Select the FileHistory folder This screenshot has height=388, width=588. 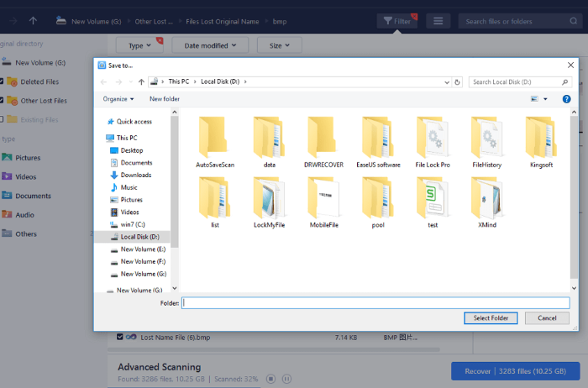coord(486,143)
